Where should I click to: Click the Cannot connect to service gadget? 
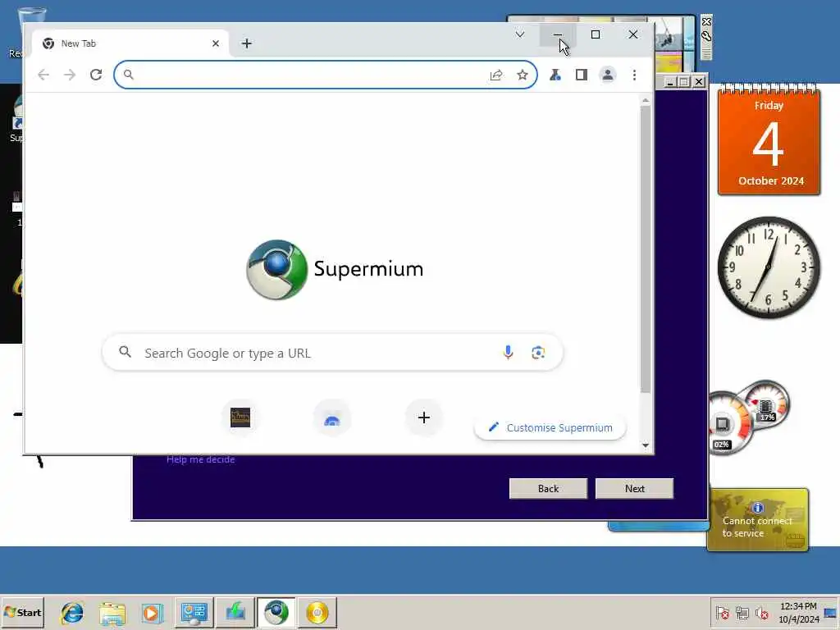pyautogui.click(x=757, y=519)
